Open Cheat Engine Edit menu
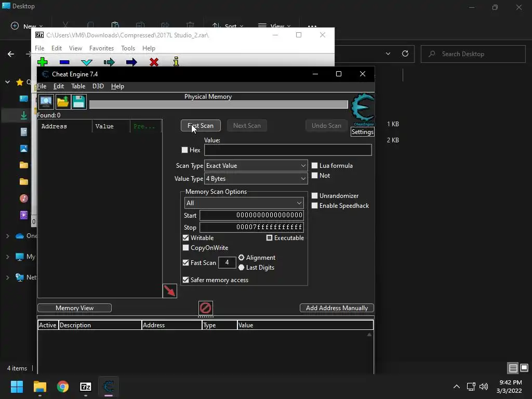 (x=59, y=86)
